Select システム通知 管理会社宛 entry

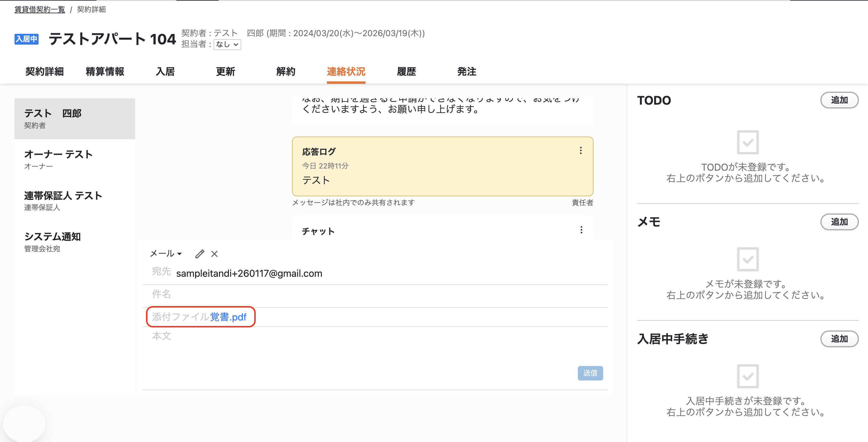tap(74, 242)
